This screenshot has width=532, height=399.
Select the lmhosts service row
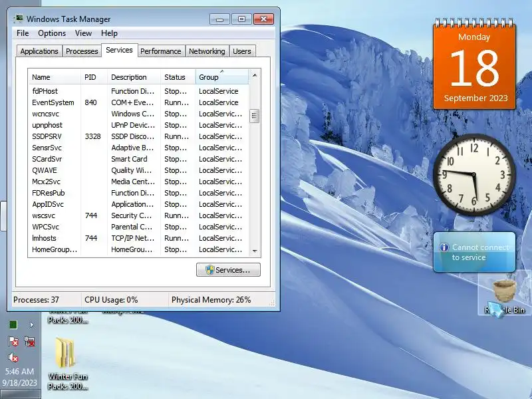[139, 238]
